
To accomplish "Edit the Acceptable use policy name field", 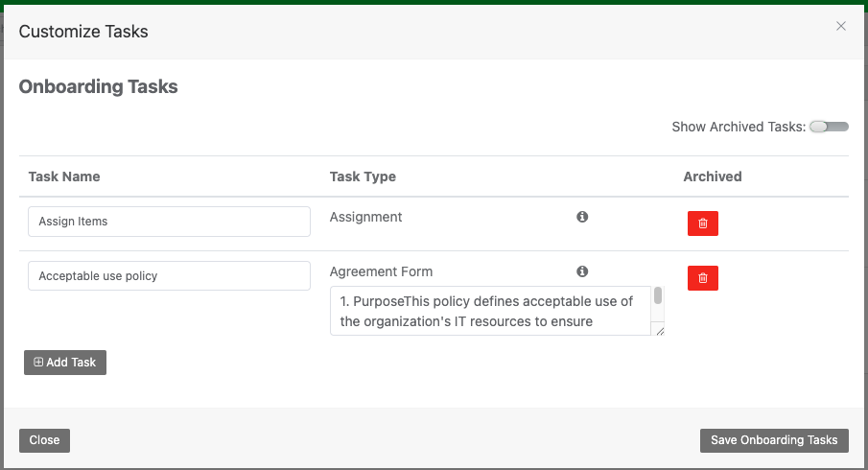I will point(169,275).
